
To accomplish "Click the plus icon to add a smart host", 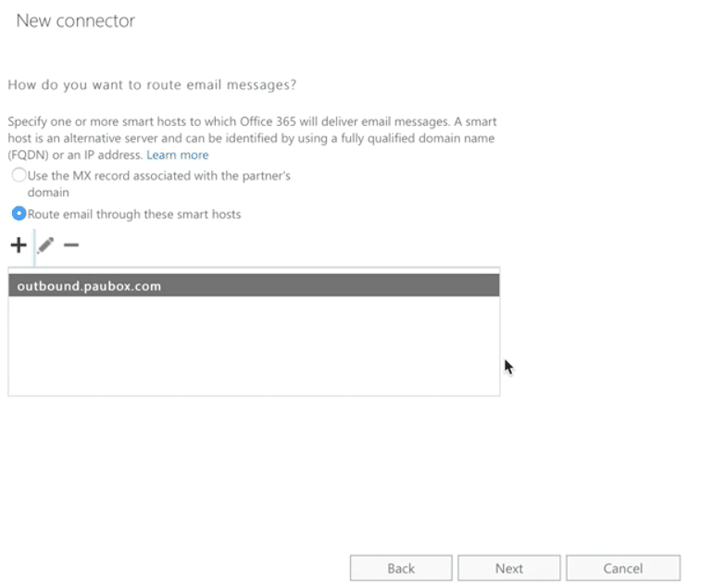I will click(x=18, y=245).
